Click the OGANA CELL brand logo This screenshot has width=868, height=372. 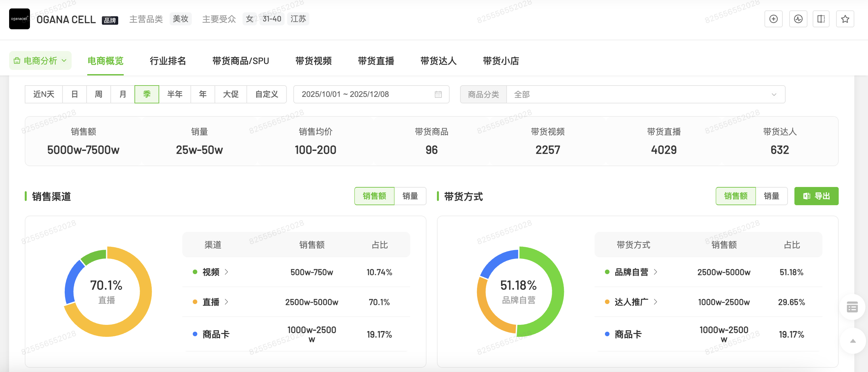(19, 19)
